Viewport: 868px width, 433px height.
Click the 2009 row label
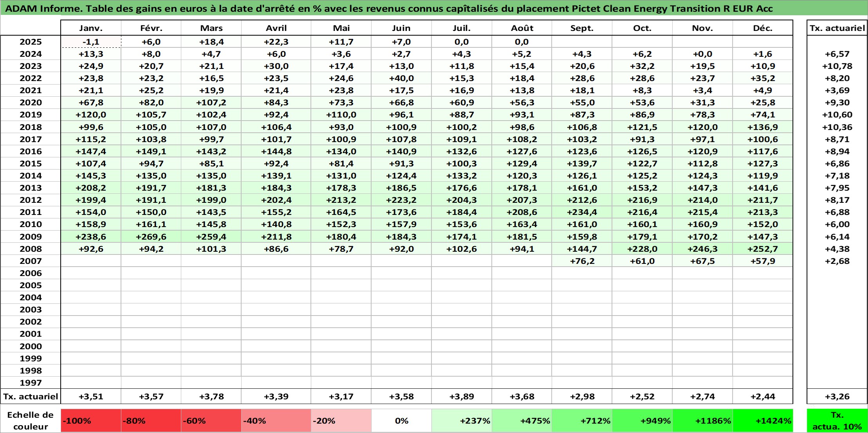(31, 236)
